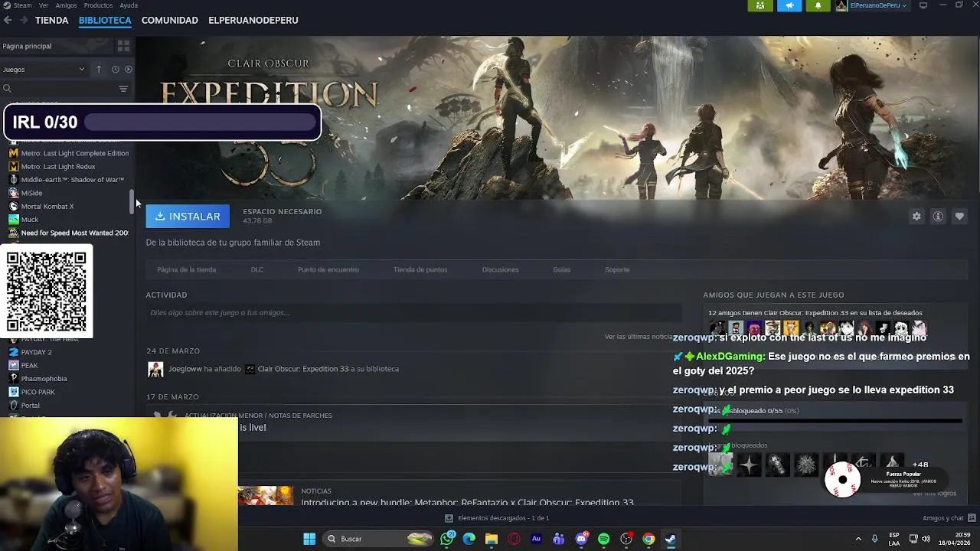
Task: Open the Guías link
Action: [x=562, y=269]
